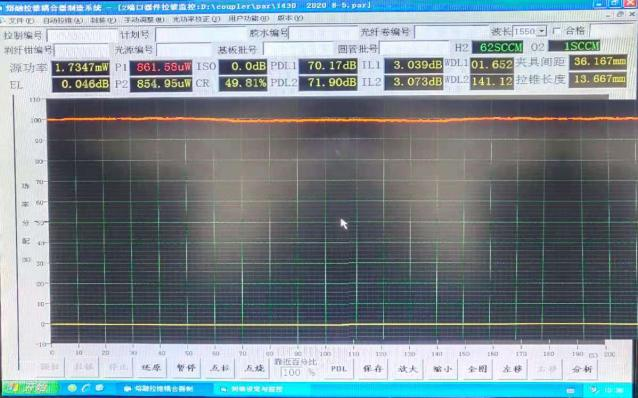
Task: Click the 放大 zoom-in button
Action: pyautogui.click(x=408, y=369)
